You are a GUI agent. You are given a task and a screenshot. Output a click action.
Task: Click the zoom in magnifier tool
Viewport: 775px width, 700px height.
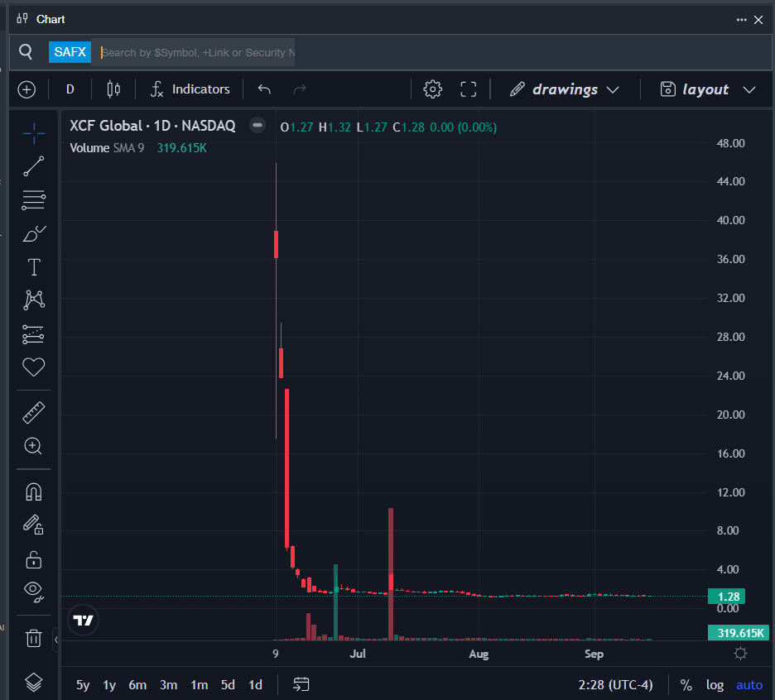pos(33,446)
